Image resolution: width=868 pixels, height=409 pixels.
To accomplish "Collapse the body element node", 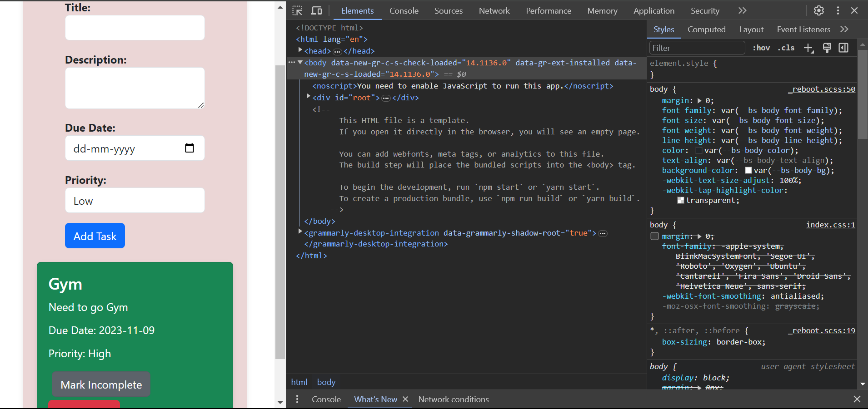I will click(300, 62).
